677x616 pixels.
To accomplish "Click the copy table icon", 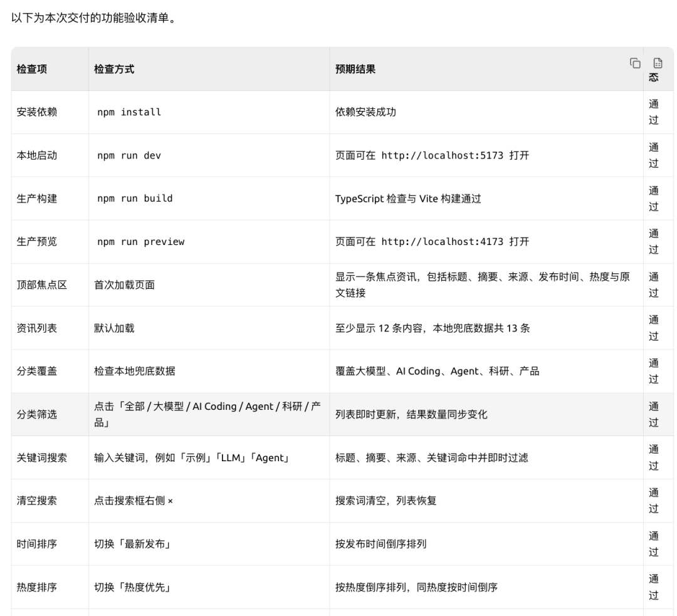I will [635, 63].
